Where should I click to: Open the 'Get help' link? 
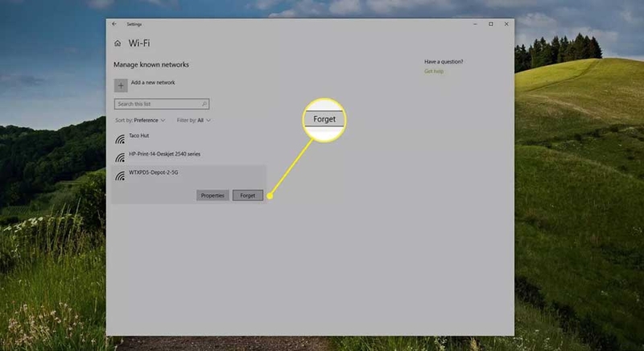pyautogui.click(x=434, y=71)
